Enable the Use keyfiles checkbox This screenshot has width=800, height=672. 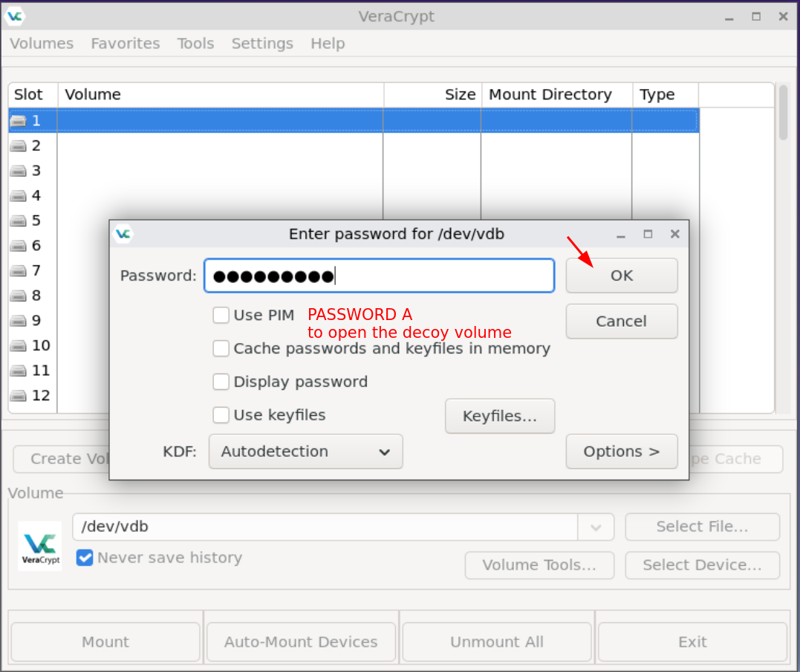tap(221, 415)
